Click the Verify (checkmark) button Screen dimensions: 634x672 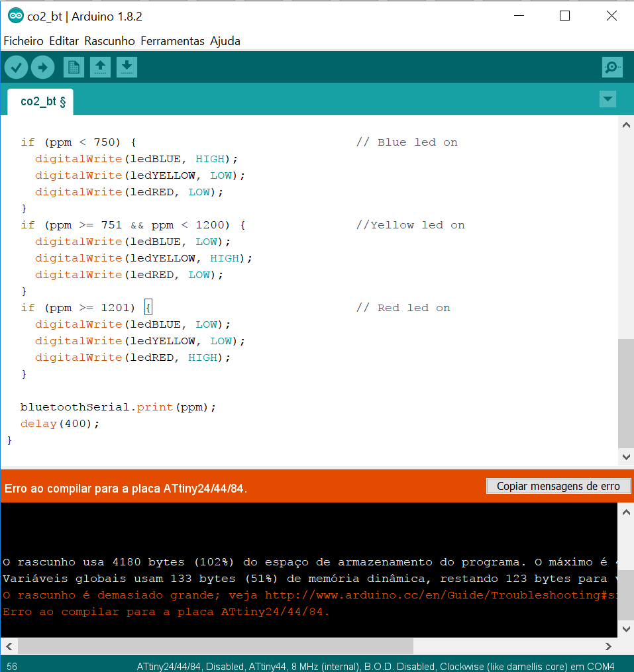(17, 68)
